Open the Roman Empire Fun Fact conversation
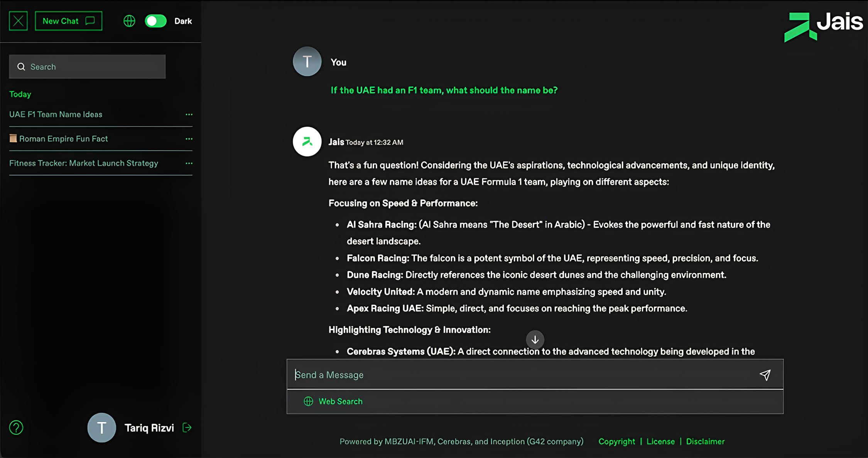The width and height of the screenshot is (868, 458). pos(64,139)
